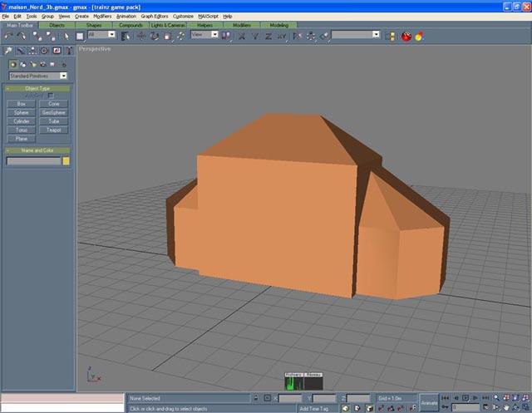Switch to the Utilities hammer panel
Image resolution: width=532 pixels, height=413 pixels.
pos(67,51)
